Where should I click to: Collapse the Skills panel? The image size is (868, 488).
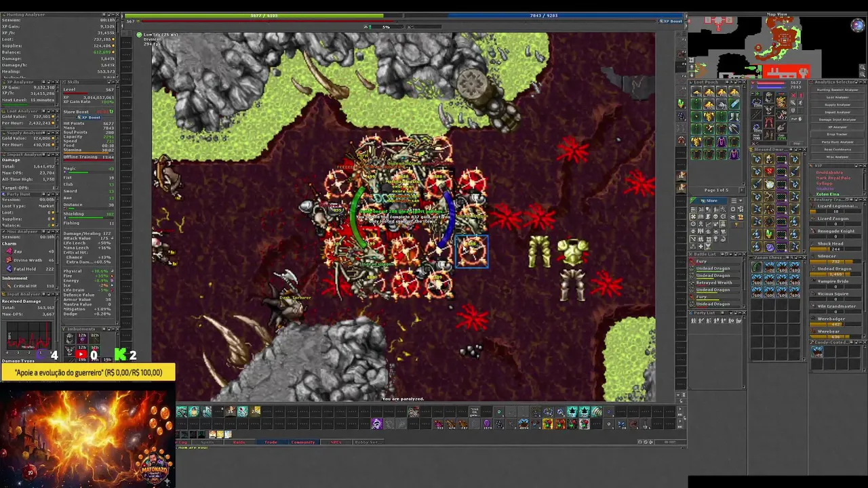tap(113, 82)
